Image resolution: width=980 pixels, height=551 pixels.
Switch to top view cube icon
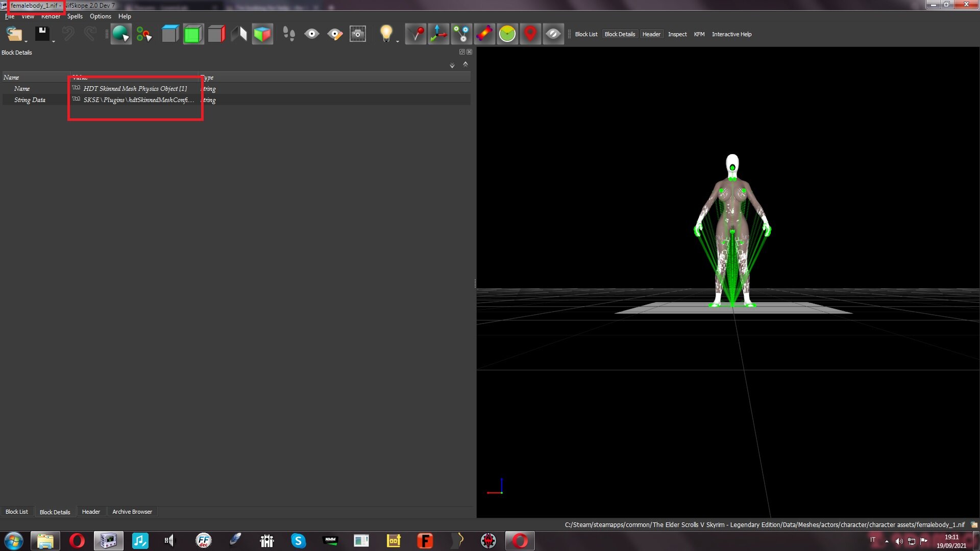[x=170, y=34]
